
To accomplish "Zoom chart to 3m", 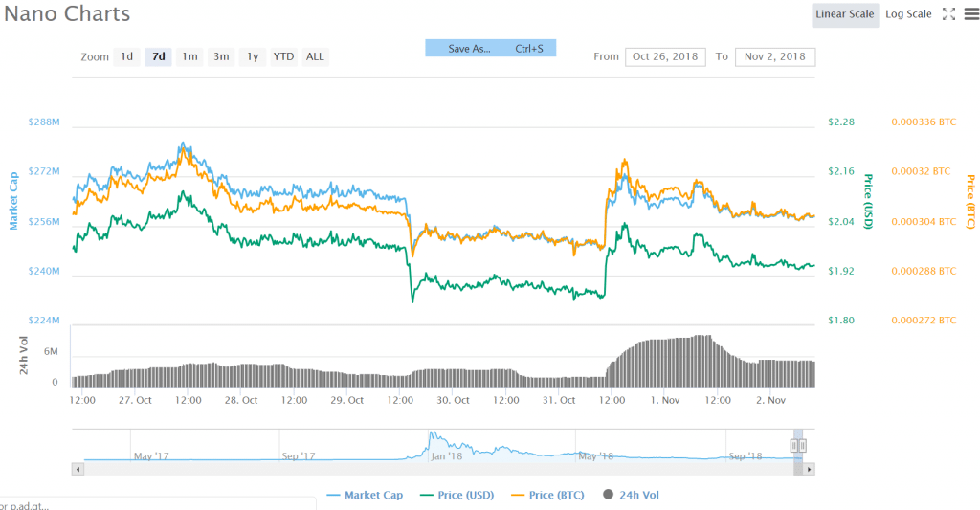I will pyautogui.click(x=221, y=56).
